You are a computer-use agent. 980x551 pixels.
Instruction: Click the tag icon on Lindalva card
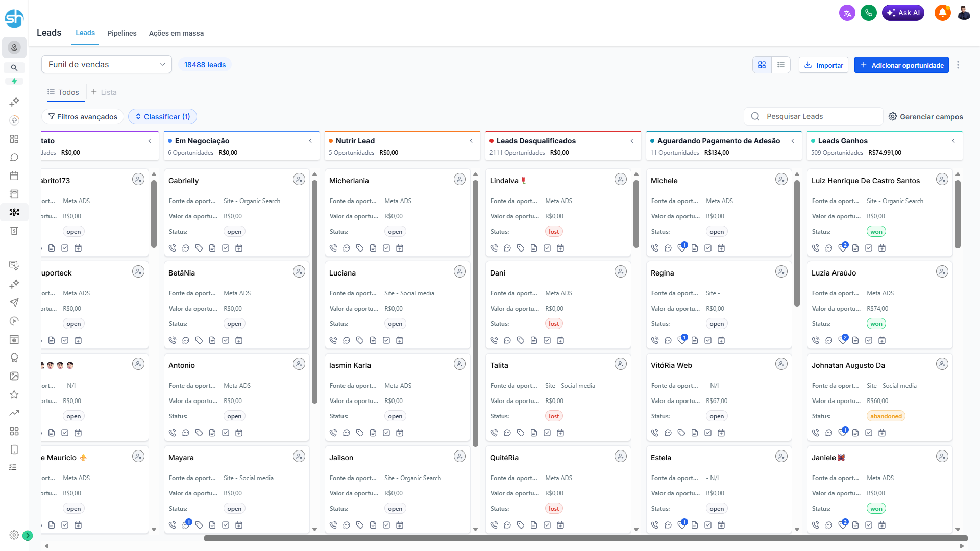[x=521, y=248]
